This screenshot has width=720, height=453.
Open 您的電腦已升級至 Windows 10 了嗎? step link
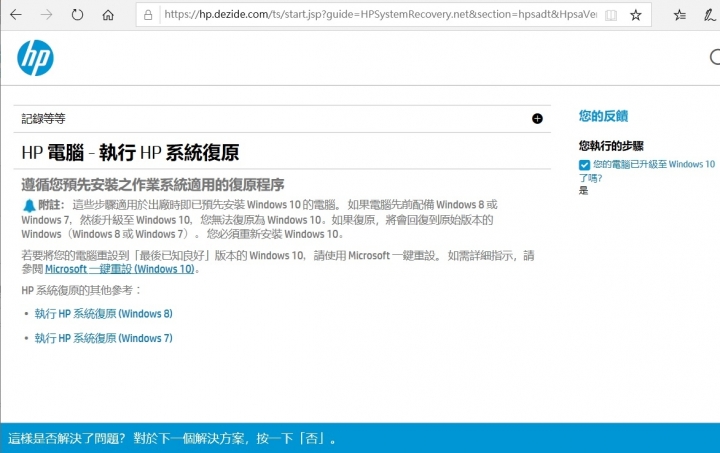[x=647, y=171]
